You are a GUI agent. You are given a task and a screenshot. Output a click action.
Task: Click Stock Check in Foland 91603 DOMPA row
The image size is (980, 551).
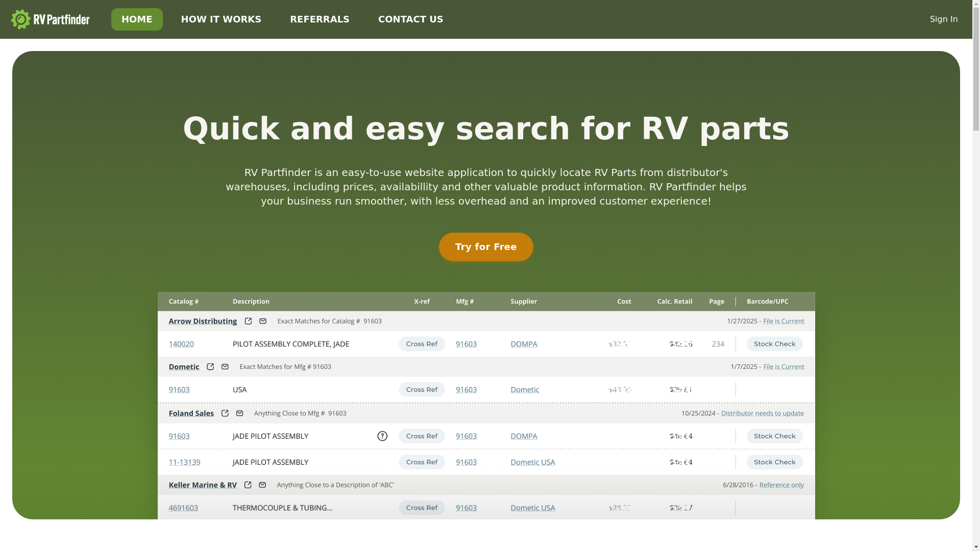pyautogui.click(x=774, y=436)
